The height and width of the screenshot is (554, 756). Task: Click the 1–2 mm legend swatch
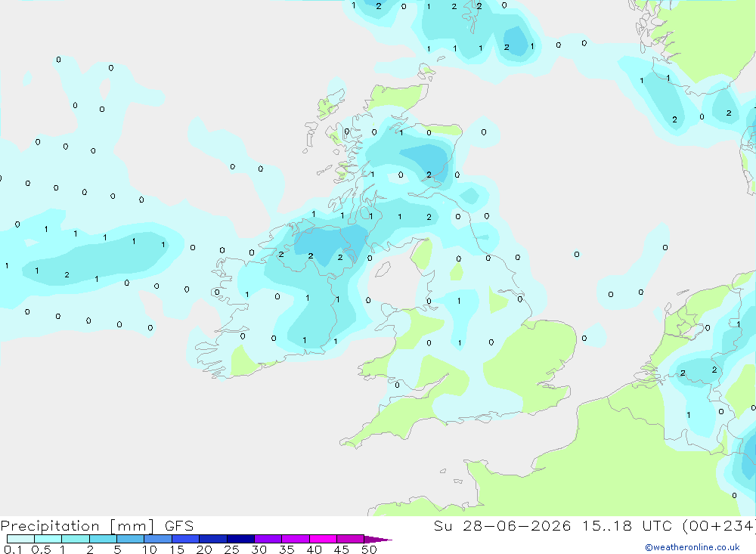[x=75, y=539]
